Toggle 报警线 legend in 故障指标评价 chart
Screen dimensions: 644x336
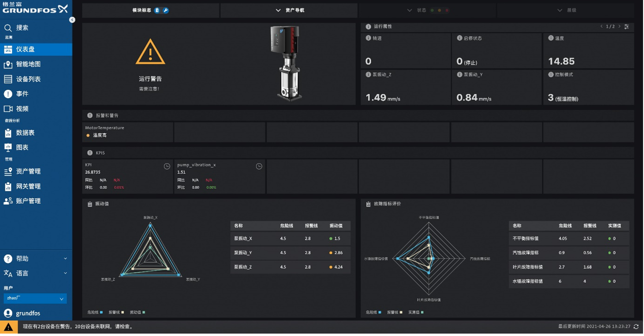coord(395,312)
